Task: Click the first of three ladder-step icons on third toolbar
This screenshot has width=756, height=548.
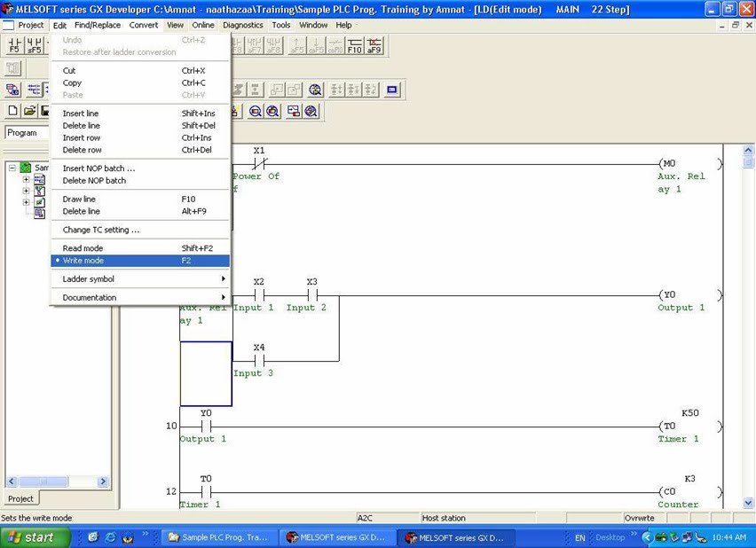Action: click(337, 90)
